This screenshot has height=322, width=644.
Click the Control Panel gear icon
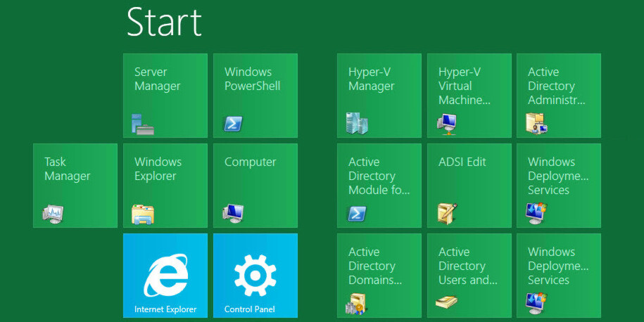click(x=255, y=275)
